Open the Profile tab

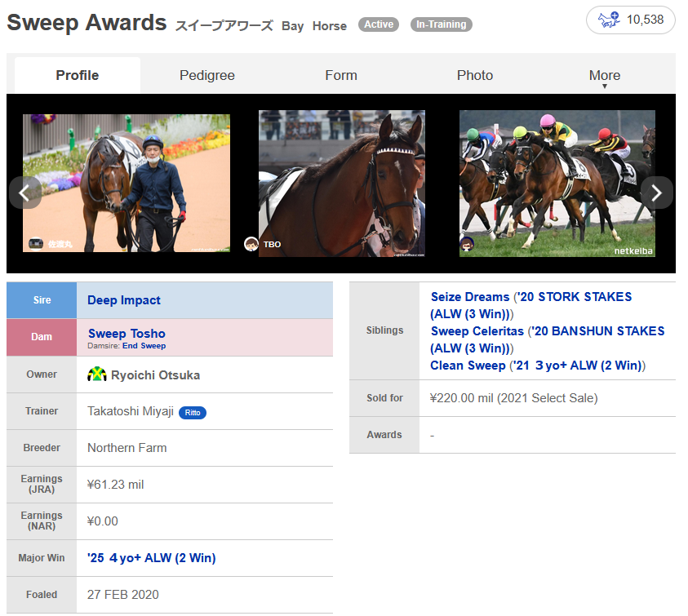[78, 75]
